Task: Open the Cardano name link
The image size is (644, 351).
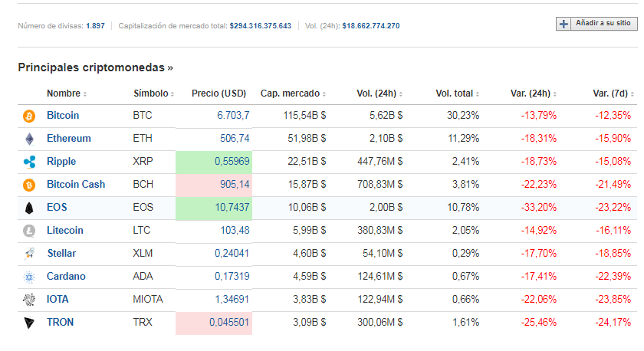Action: (66, 277)
